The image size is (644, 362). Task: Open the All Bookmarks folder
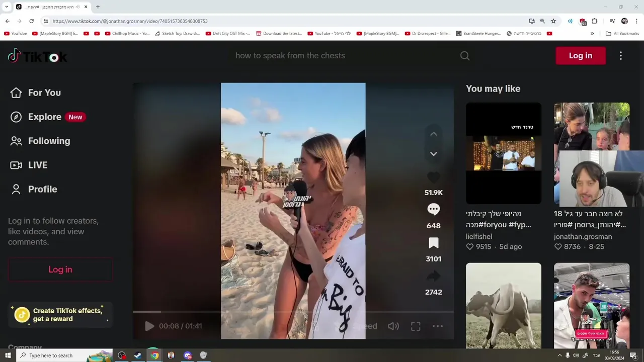[x=622, y=34]
